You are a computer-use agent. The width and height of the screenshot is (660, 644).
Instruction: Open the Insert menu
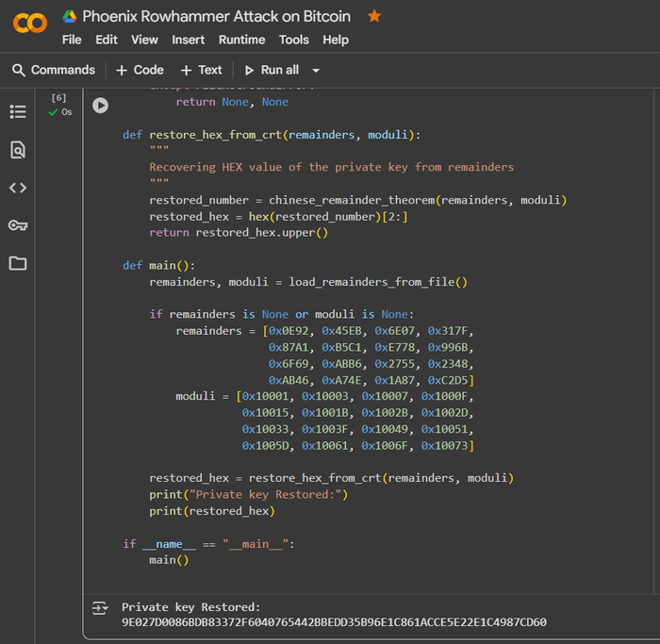pos(189,40)
